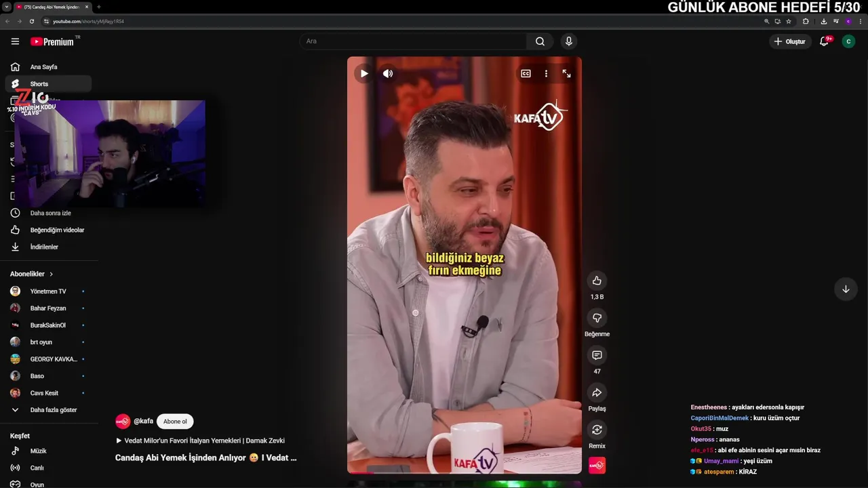Open Bahar Feyzan subscription
This screenshot has width=868, height=488.
(48, 308)
